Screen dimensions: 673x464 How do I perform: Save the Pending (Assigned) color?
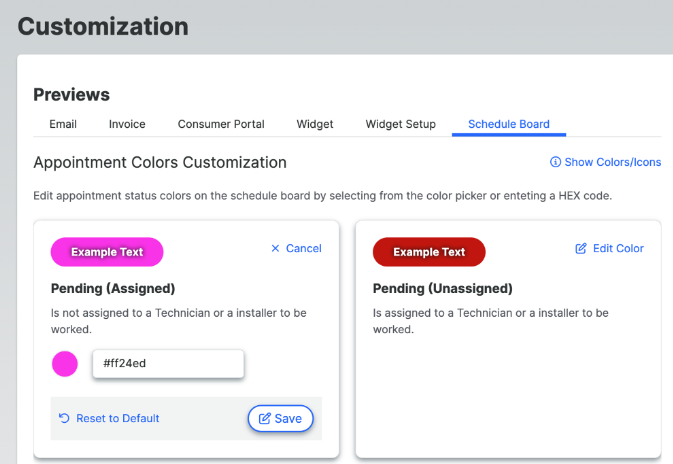280,419
